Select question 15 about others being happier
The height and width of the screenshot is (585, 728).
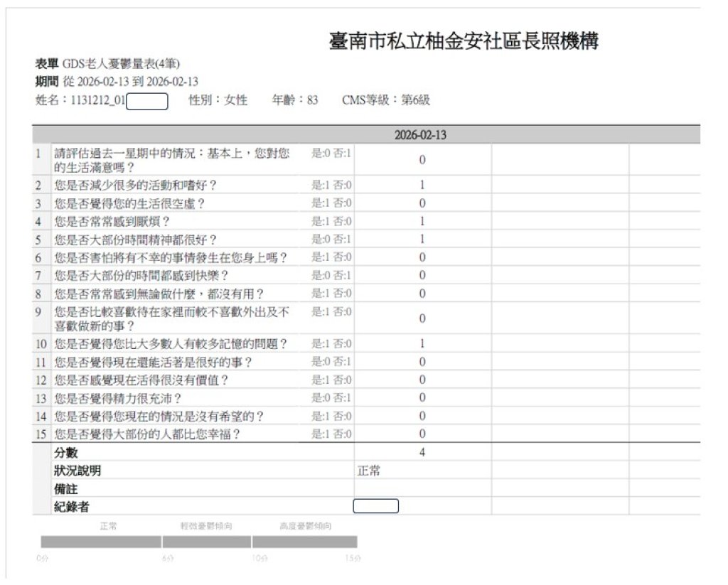[147, 434]
